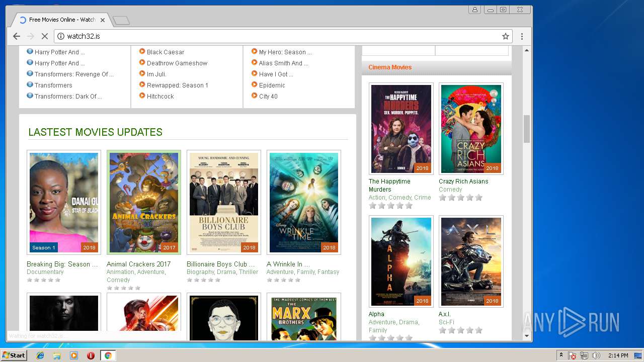Open Transformers: Revenge Of link
The image size is (644, 362).
point(74,74)
